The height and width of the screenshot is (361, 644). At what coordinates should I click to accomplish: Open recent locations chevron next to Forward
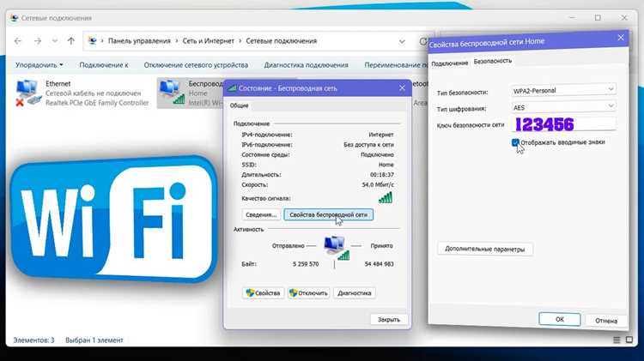click(x=55, y=41)
